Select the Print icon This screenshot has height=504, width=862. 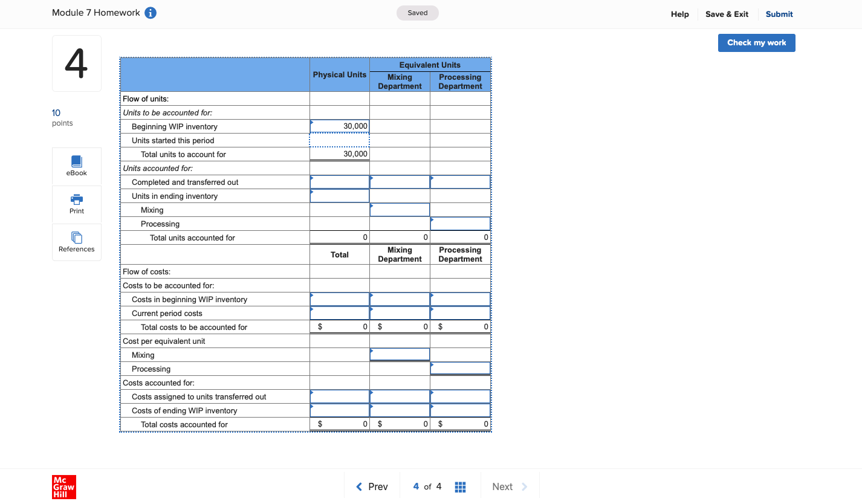point(76,204)
